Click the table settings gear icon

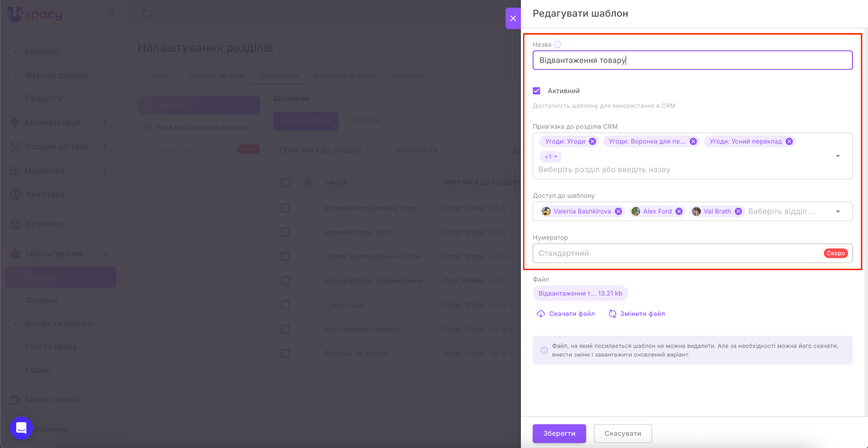pos(307,183)
